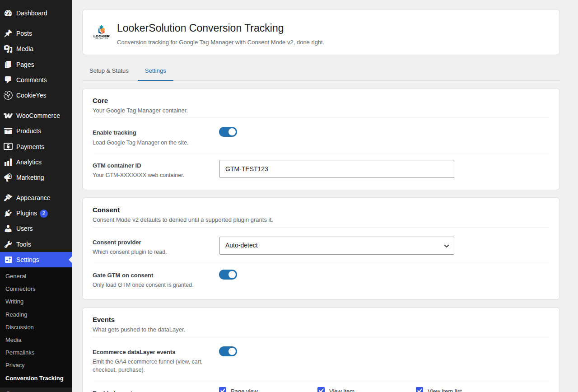Open the Plugins menu
The image size is (578, 392).
point(36,213)
